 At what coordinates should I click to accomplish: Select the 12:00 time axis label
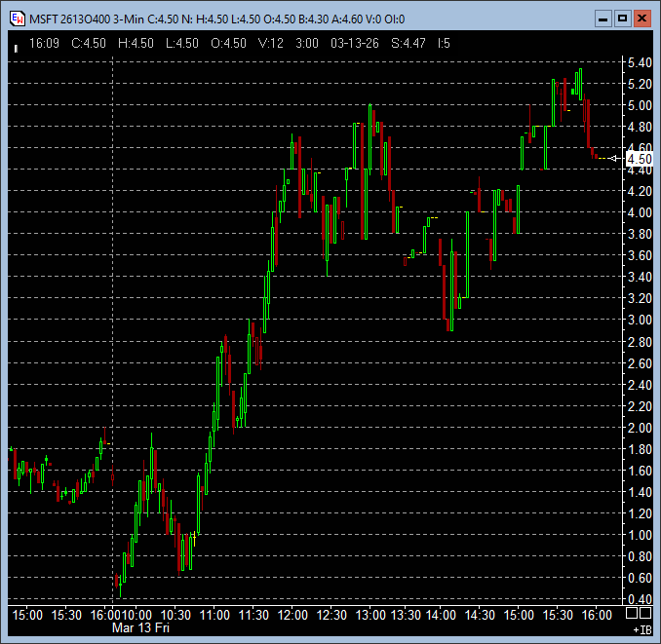tap(292, 615)
